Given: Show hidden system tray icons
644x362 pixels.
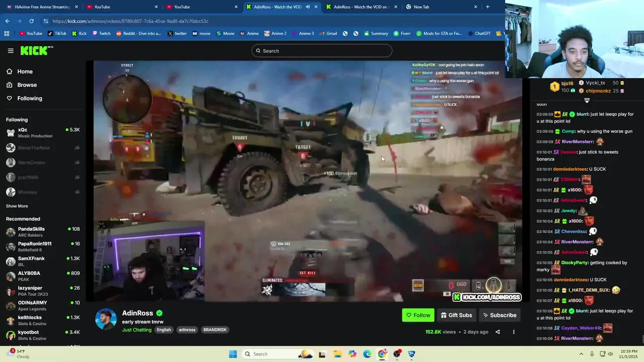Looking at the screenshot, I should coord(581,354).
